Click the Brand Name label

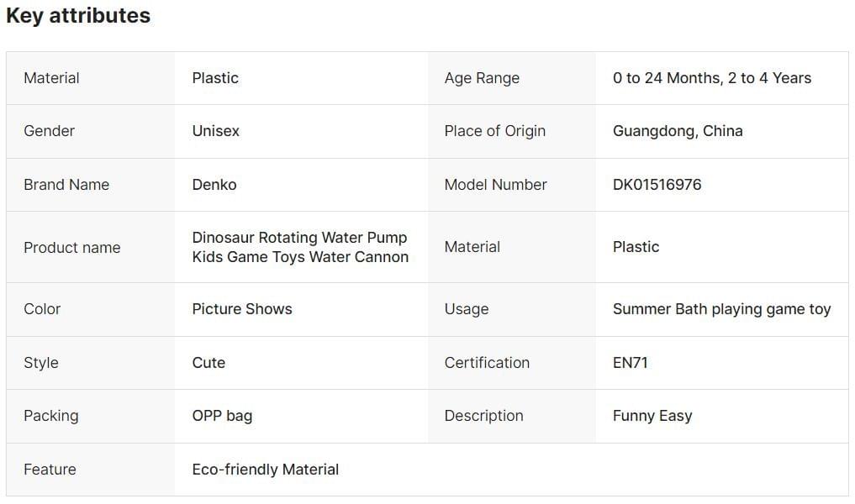pos(66,185)
